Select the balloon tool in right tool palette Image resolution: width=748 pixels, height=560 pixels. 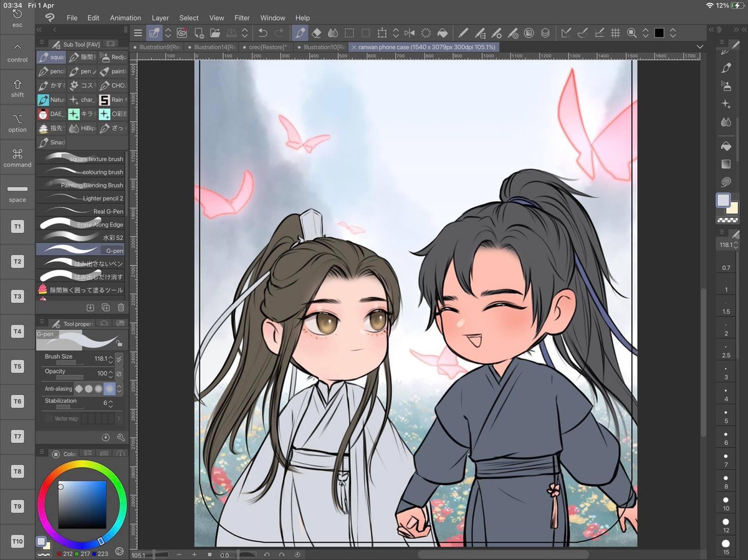(726, 183)
